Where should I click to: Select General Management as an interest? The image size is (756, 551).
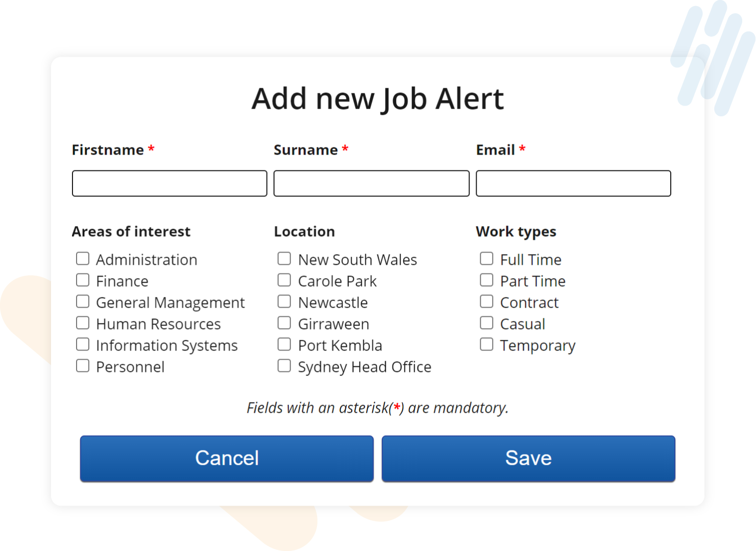83,301
